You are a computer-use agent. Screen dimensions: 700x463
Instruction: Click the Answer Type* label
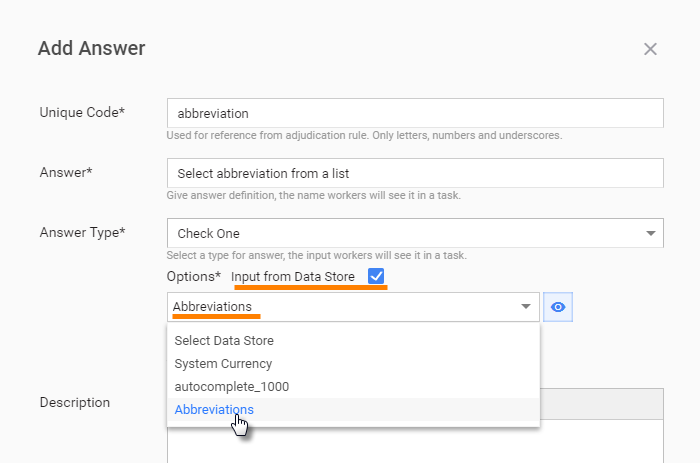tap(83, 233)
